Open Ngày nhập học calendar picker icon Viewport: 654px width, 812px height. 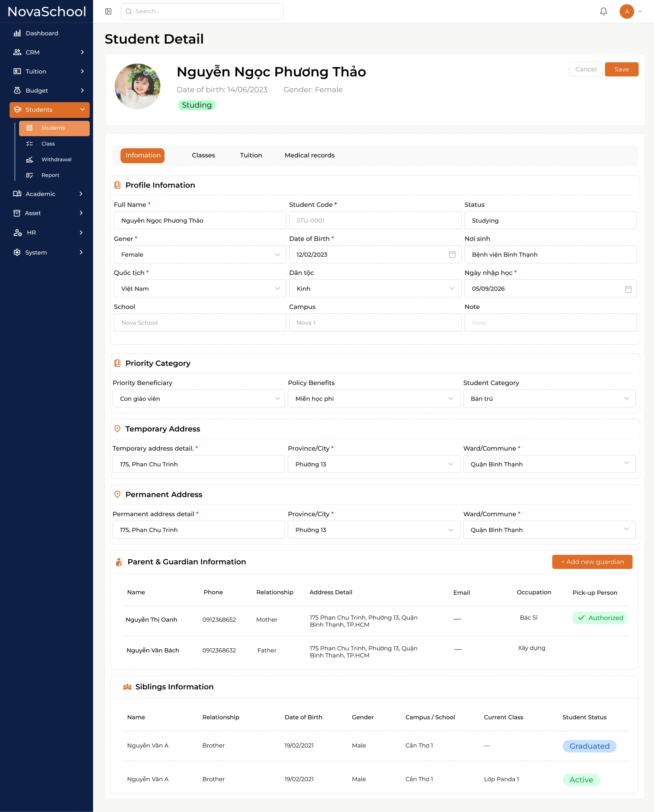coord(628,289)
